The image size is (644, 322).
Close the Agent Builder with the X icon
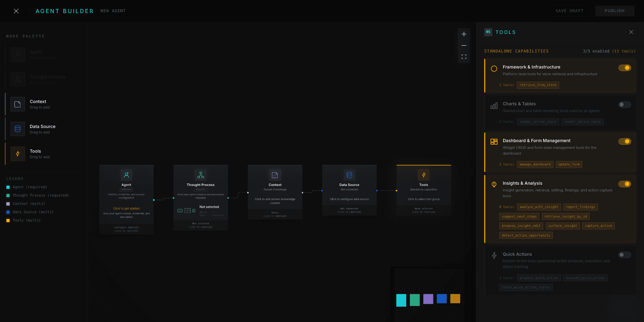click(16, 11)
